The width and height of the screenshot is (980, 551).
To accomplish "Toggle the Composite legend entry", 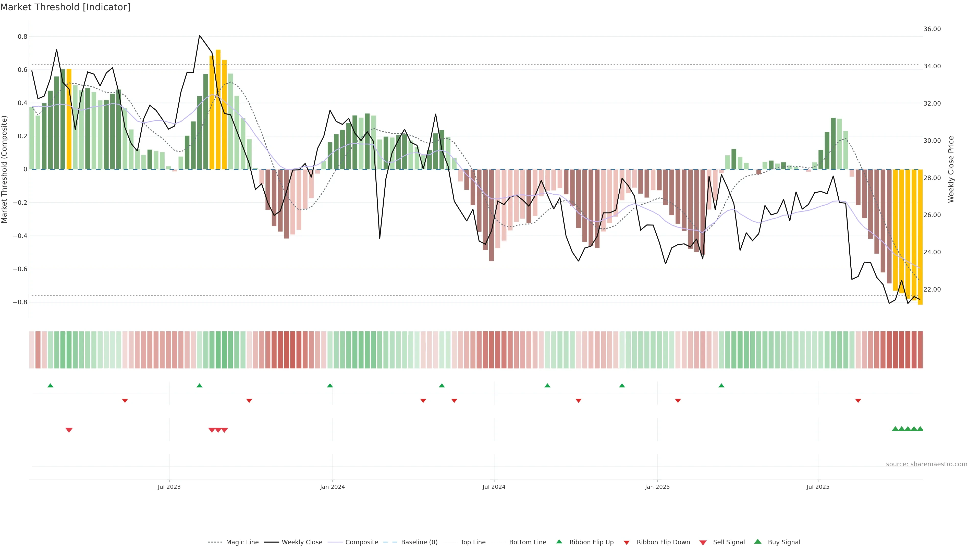I will click(x=361, y=542).
